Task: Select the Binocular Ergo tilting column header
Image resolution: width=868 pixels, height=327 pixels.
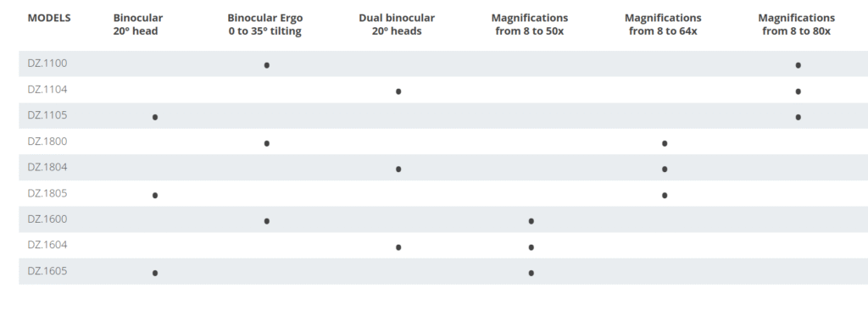Action: coord(265,25)
